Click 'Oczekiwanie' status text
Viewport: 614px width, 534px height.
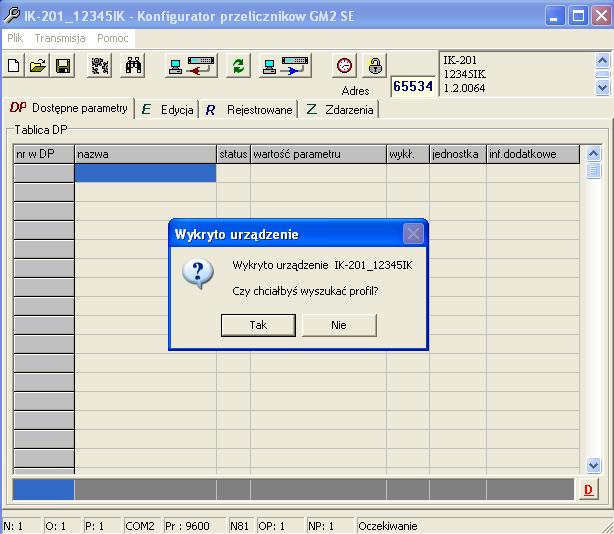point(388,526)
